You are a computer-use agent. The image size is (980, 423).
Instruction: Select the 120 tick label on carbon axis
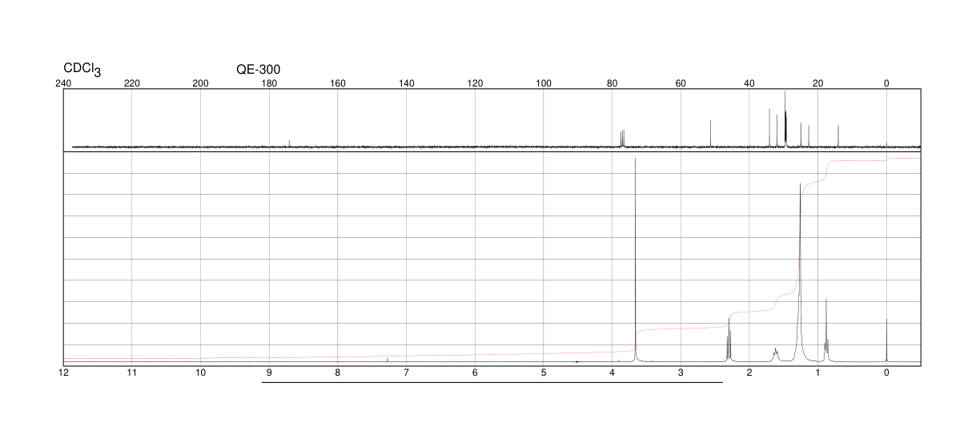pos(475,83)
